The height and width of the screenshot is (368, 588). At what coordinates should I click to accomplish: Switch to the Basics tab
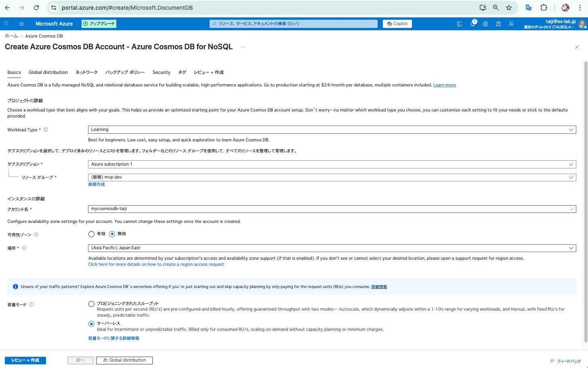[14, 72]
